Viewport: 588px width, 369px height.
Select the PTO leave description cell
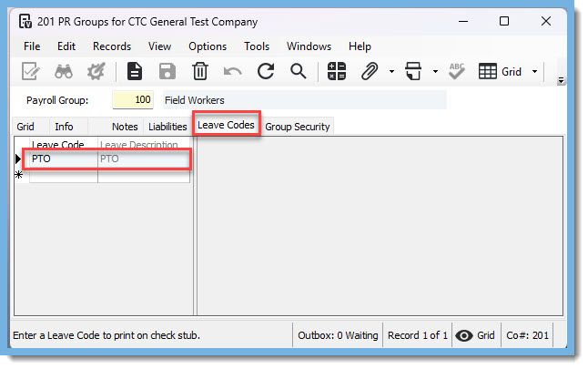pos(144,159)
